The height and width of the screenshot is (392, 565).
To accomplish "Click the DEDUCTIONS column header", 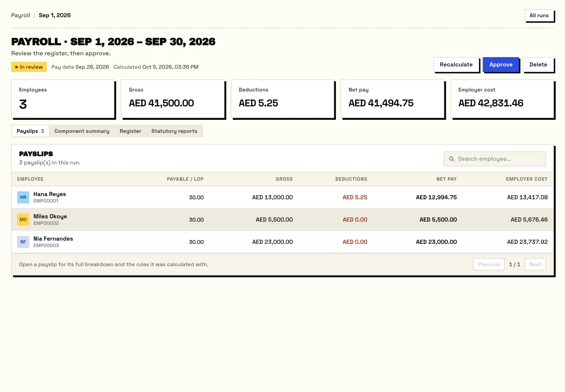I will click(351, 179).
